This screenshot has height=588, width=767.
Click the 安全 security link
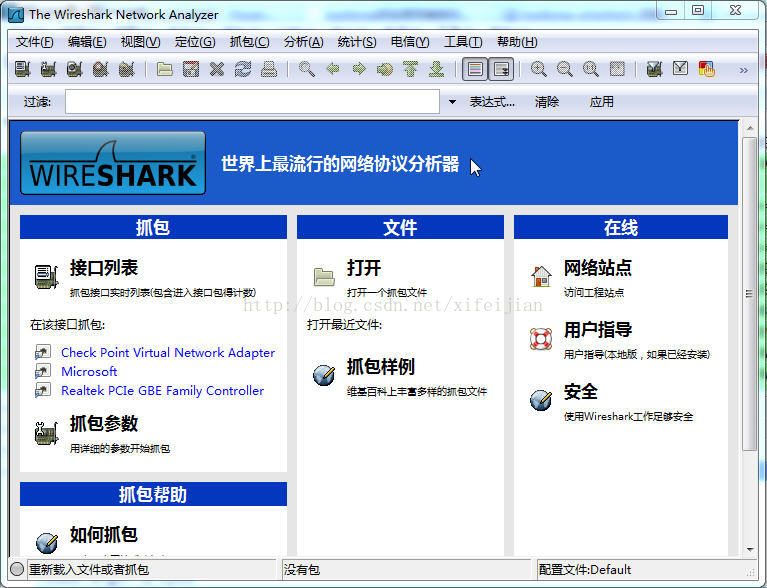581,392
